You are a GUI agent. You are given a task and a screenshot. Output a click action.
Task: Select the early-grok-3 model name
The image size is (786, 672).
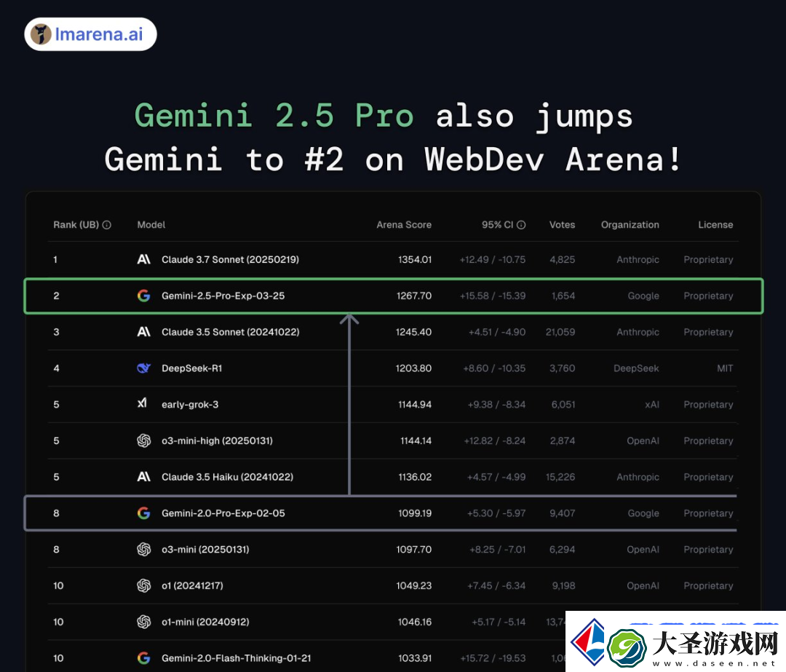[190, 405]
